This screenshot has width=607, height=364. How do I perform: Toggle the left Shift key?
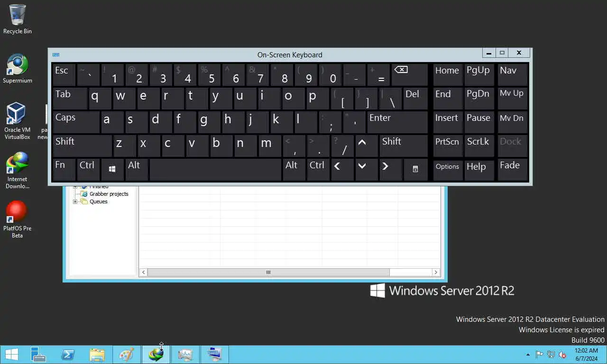click(x=82, y=146)
